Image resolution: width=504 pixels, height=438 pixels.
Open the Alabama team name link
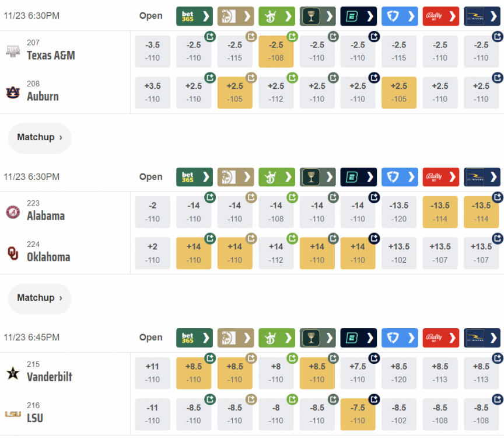point(45,216)
